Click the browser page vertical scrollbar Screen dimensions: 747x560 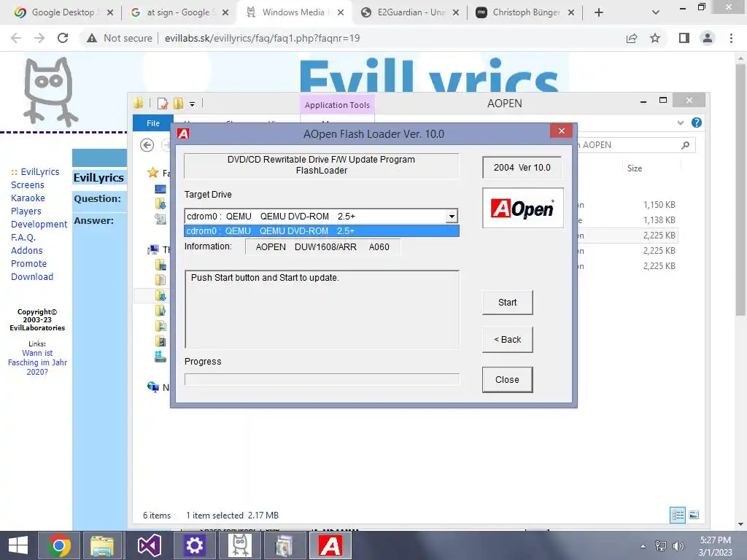coord(740,190)
